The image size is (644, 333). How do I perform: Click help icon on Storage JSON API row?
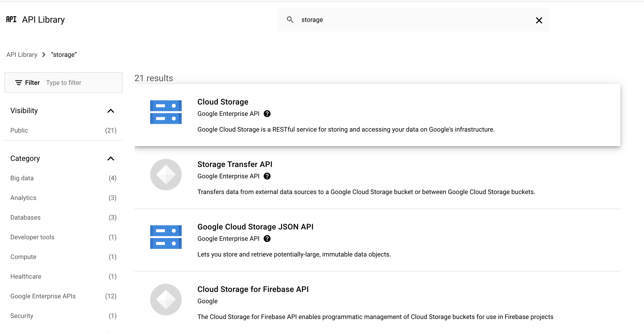coord(267,239)
